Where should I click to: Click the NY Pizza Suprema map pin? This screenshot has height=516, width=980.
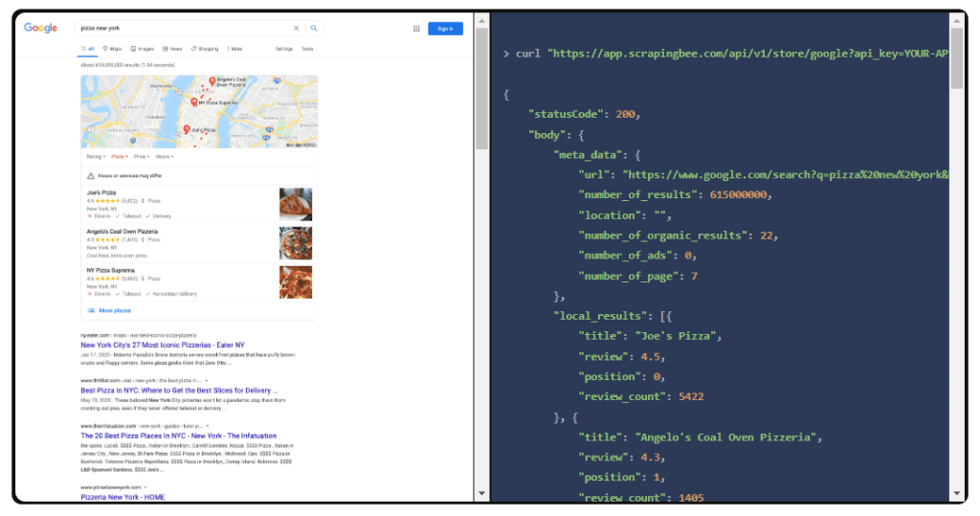pos(194,101)
